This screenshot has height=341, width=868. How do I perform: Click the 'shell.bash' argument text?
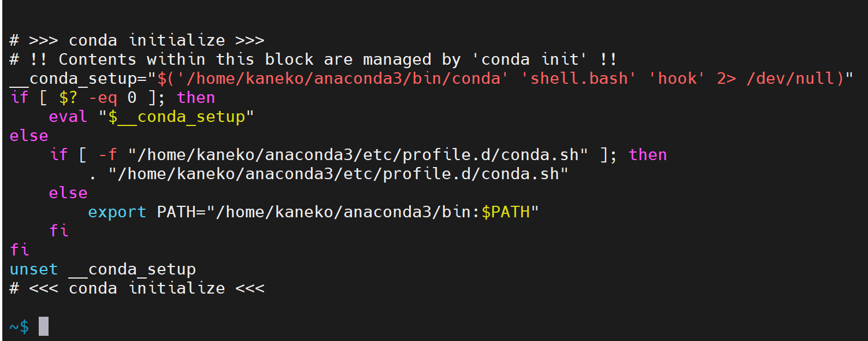(580, 79)
